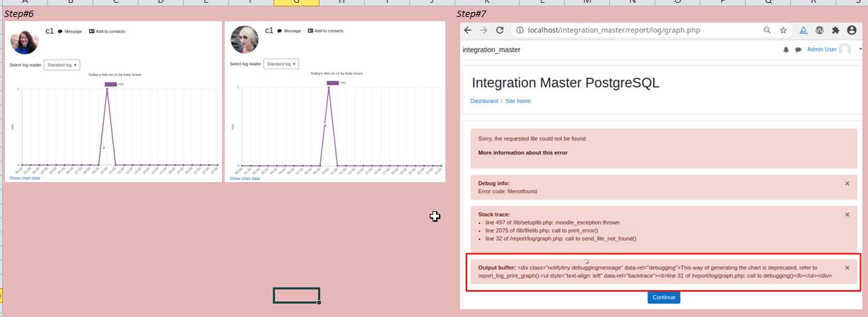Image resolution: width=868 pixels, height=317 pixels.
Task: Open Moodle notifications bell
Action: (x=786, y=50)
